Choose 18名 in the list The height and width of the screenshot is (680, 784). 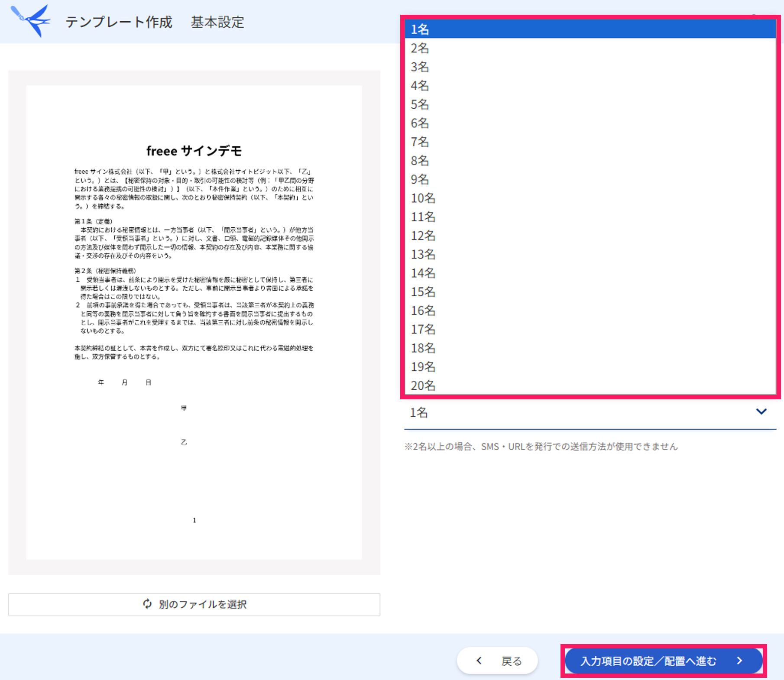pyautogui.click(x=590, y=348)
